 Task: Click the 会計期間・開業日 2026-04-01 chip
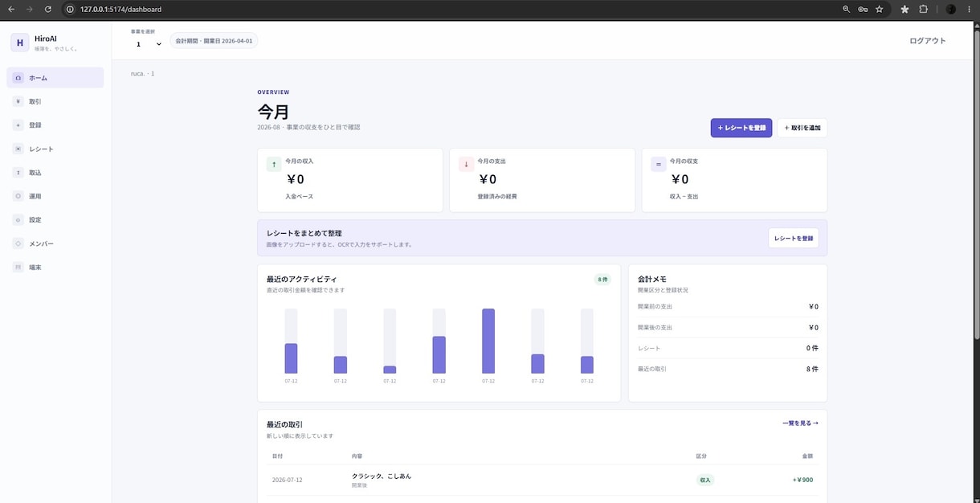point(214,40)
